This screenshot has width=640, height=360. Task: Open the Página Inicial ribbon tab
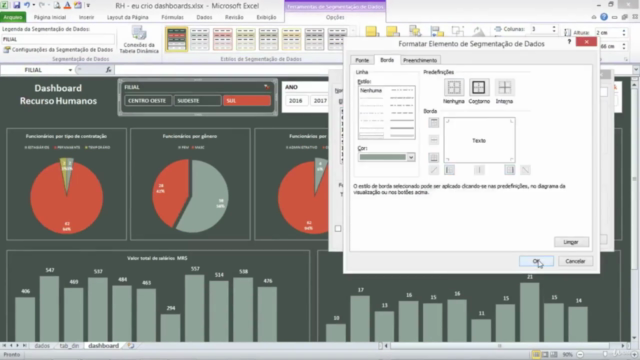point(50,17)
